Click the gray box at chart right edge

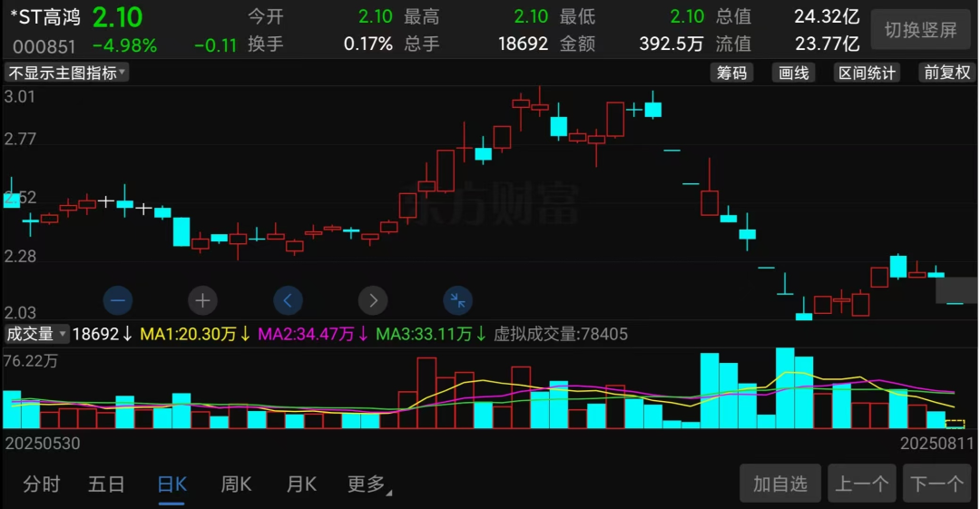(956, 290)
